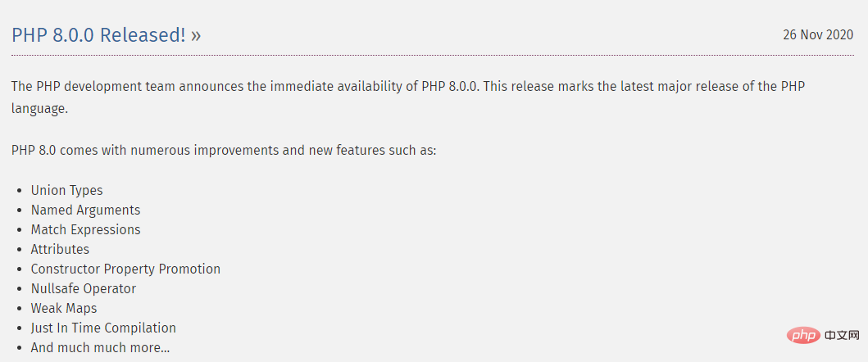The image size is (868, 362).
Task: Click the "PHP 8.0 comes with numerous improvements" sentence
Action: tap(224, 151)
